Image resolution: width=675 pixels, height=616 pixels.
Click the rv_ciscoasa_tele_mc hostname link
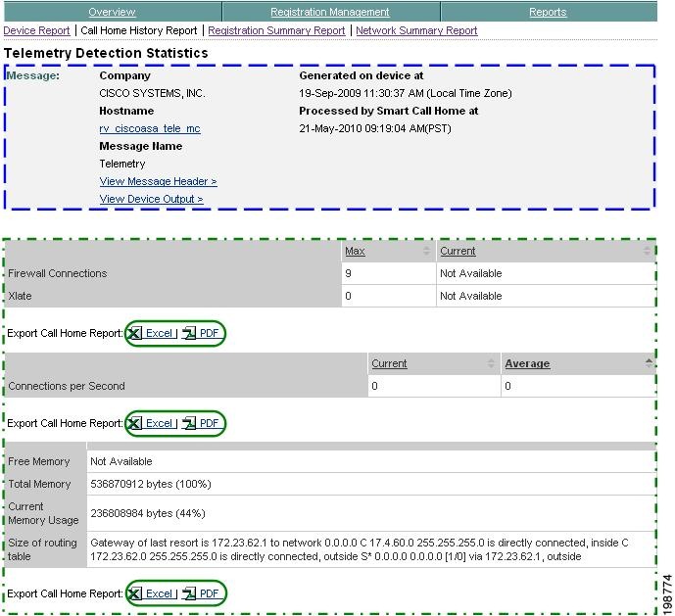pos(149,129)
